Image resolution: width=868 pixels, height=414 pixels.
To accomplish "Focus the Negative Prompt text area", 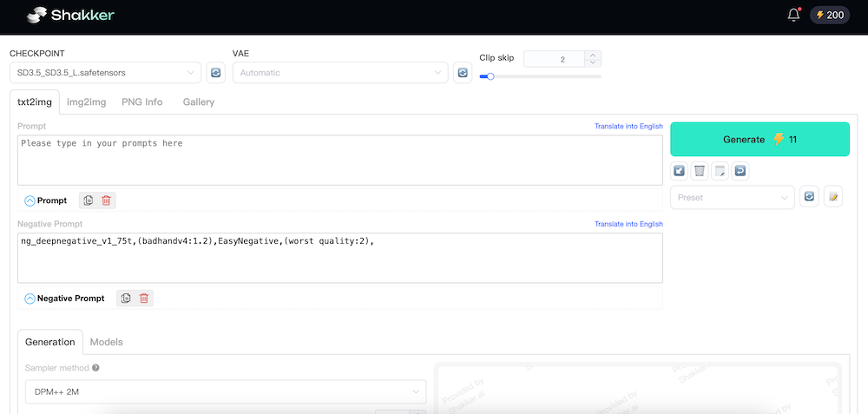I will pos(340,258).
